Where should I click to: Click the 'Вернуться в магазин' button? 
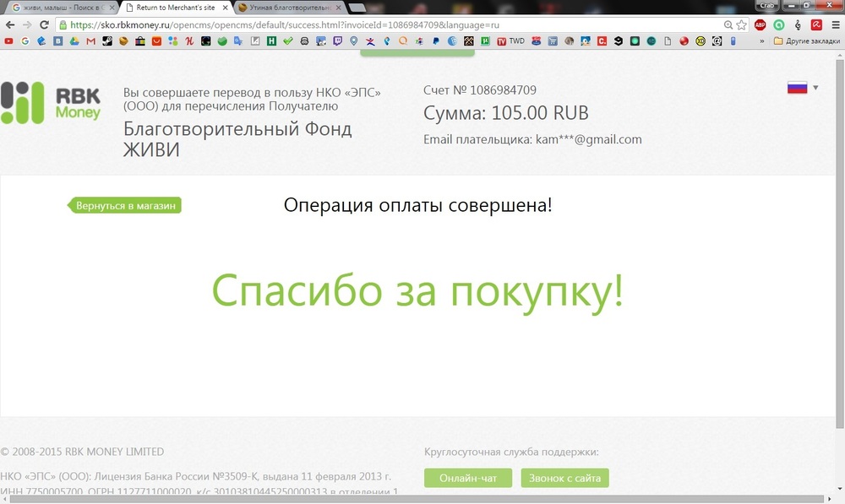click(125, 205)
